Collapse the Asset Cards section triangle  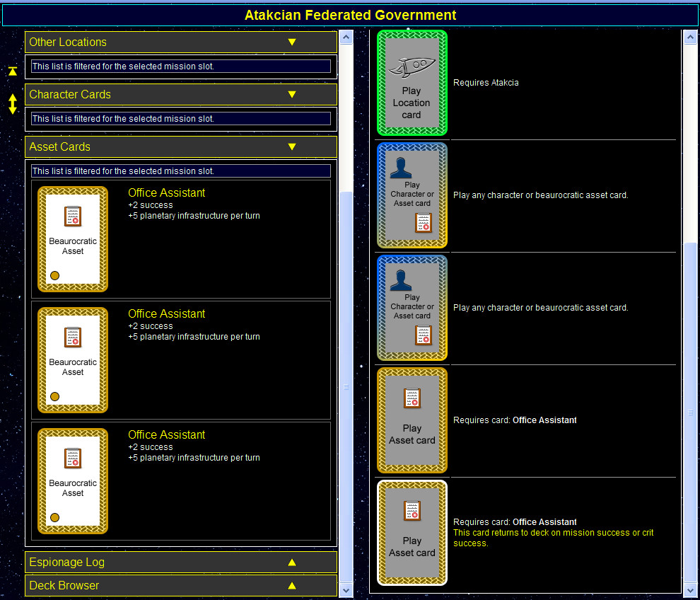tap(292, 146)
